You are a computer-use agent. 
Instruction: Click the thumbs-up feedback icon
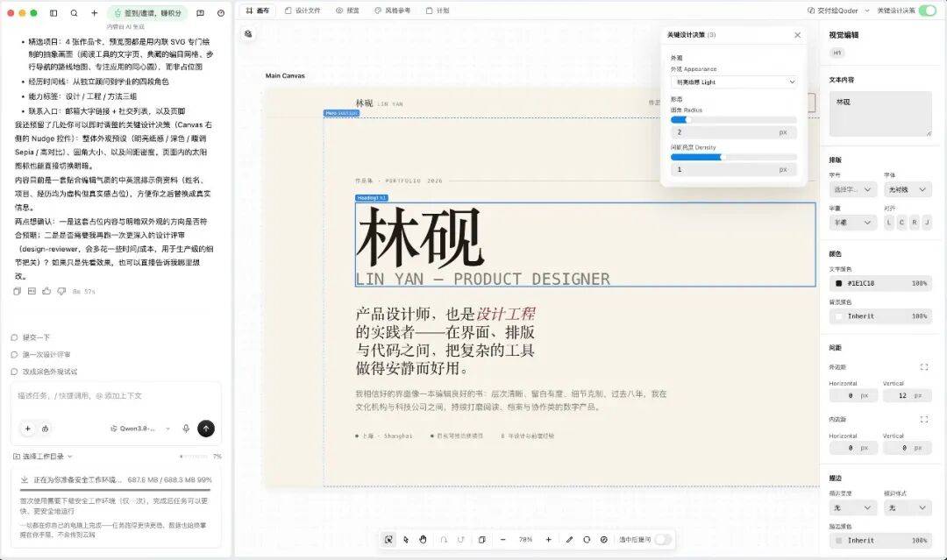[x=46, y=291]
